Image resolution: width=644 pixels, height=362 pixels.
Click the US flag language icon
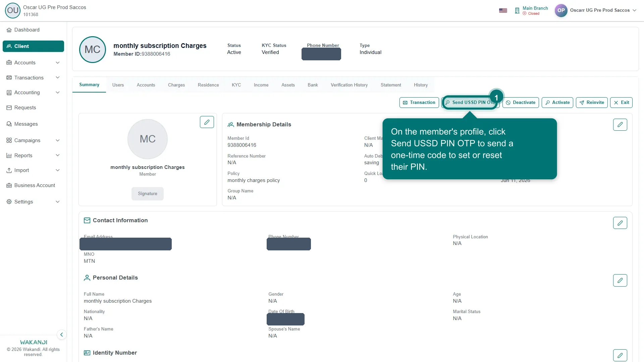503,10
